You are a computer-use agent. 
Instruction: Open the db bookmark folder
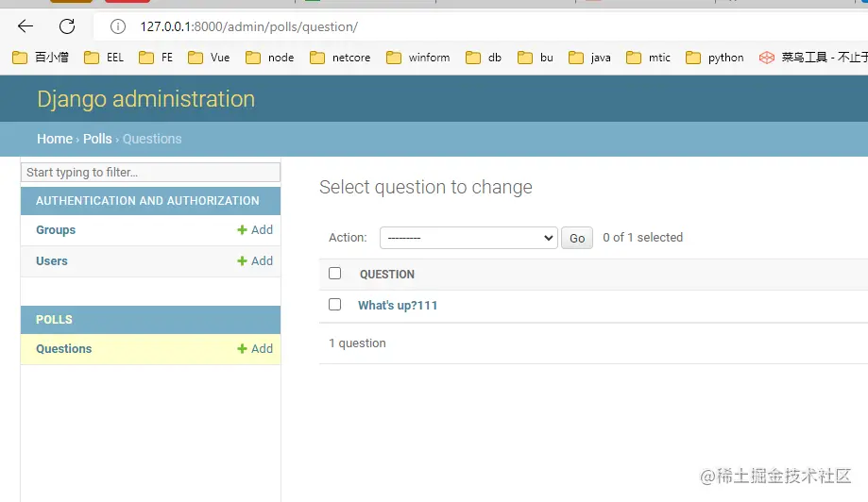point(484,58)
